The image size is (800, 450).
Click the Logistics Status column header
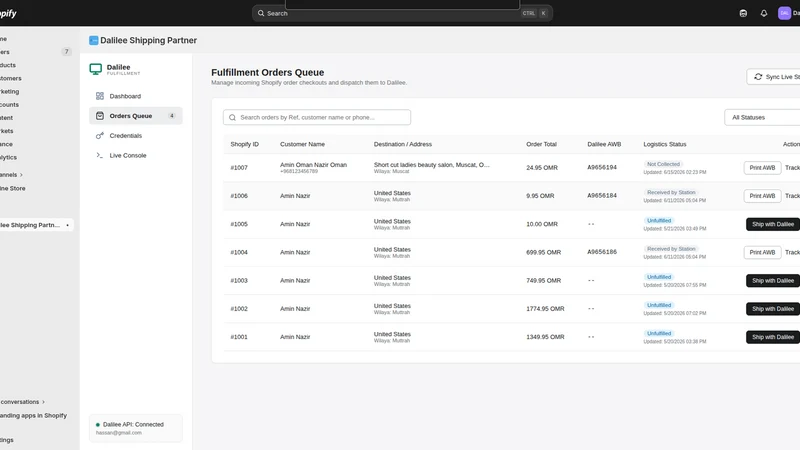(665, 144)
